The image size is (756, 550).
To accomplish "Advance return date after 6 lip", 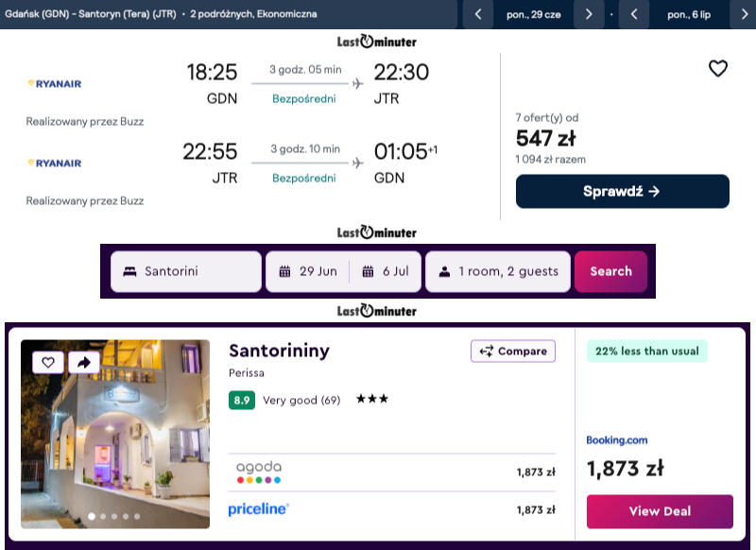I will coord(743,14).
